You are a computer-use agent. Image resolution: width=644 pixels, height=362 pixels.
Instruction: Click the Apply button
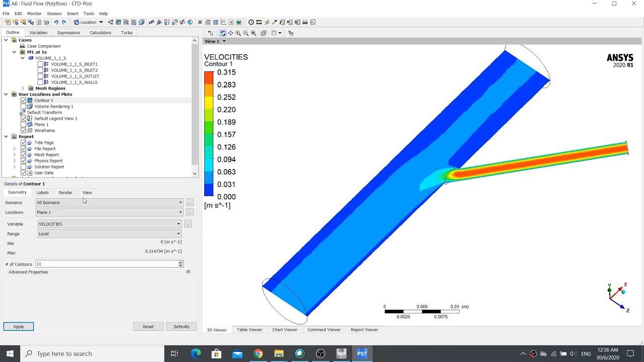pyautogui.click(x=19, y=327)
